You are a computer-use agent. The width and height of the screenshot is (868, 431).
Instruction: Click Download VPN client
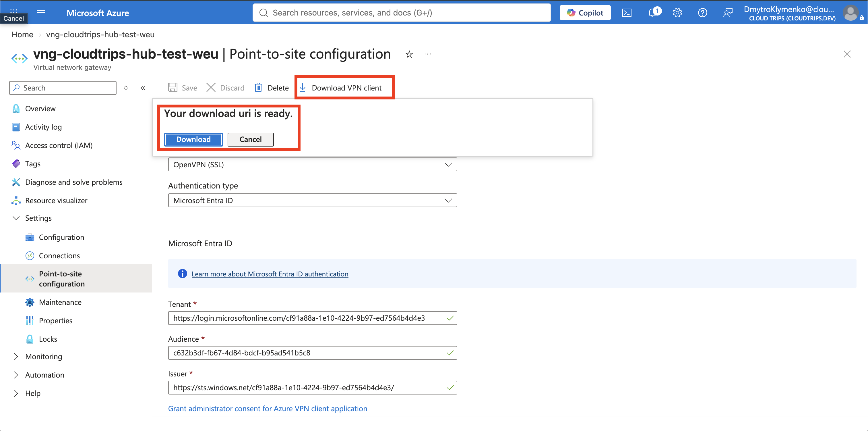coord(341,88)
